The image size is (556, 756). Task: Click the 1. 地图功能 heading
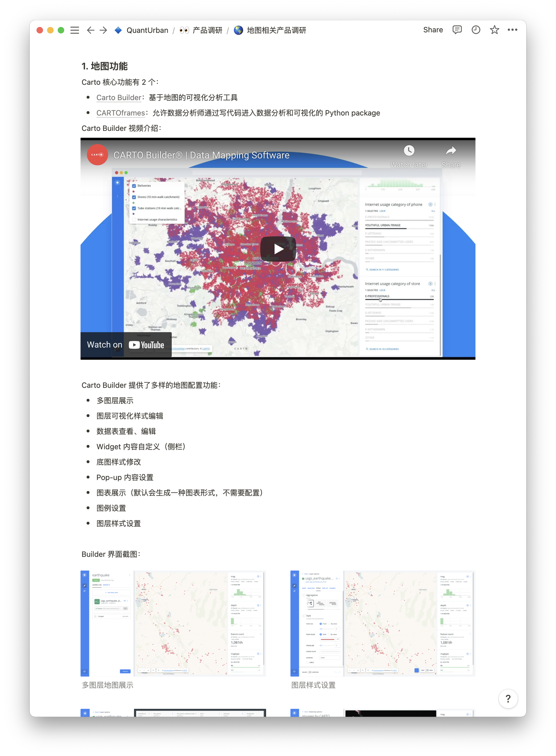(x=105, y=66)
